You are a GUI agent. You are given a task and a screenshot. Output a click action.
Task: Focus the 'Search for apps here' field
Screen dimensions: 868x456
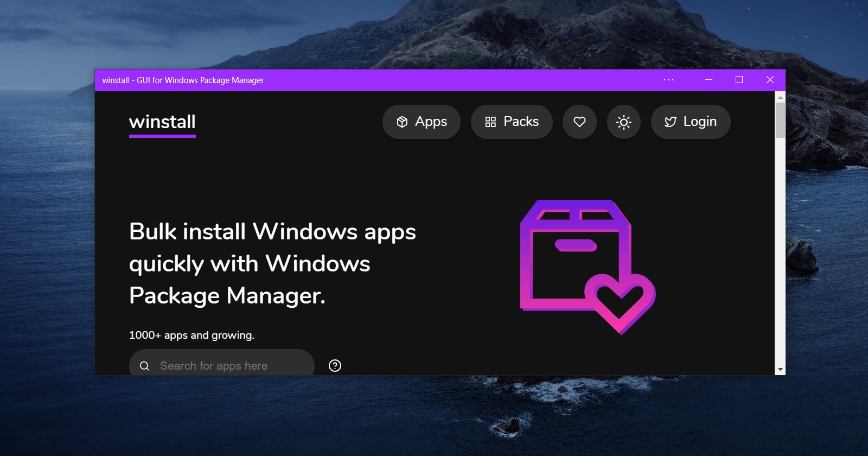pyautogui.click(x=228, y=365)
